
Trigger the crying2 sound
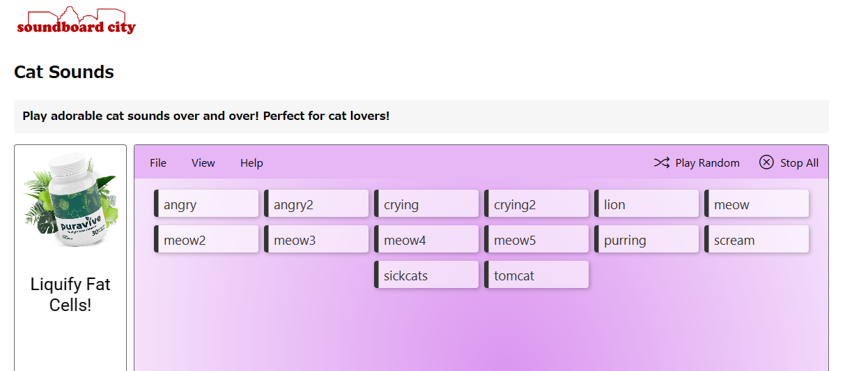(536, 204)
